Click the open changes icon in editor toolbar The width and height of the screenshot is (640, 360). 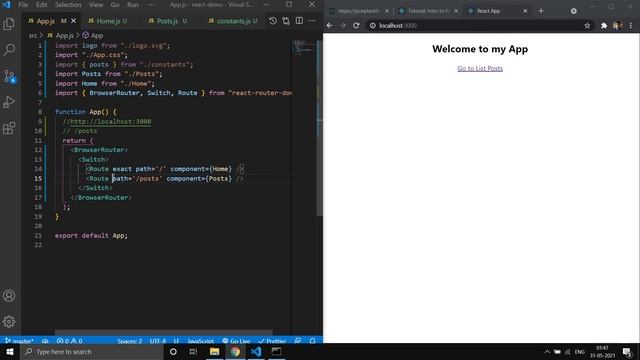[x=286, y=20]
